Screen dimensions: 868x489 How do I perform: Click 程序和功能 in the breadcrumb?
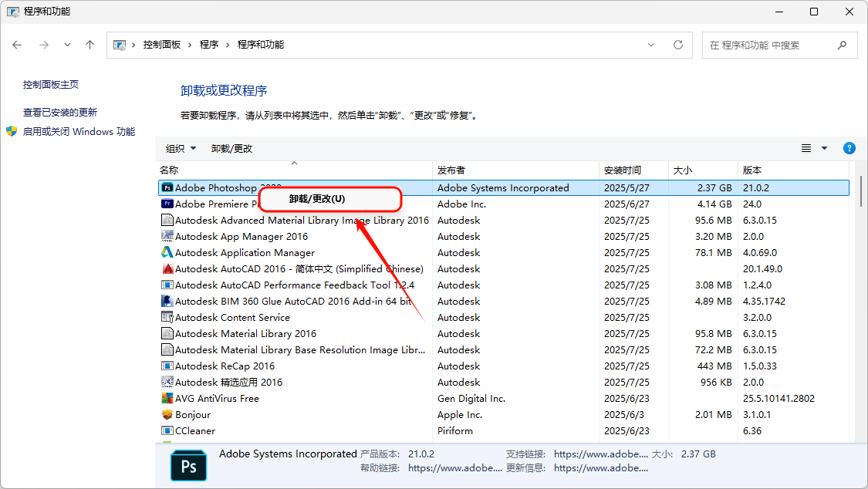tap(260, 45)
